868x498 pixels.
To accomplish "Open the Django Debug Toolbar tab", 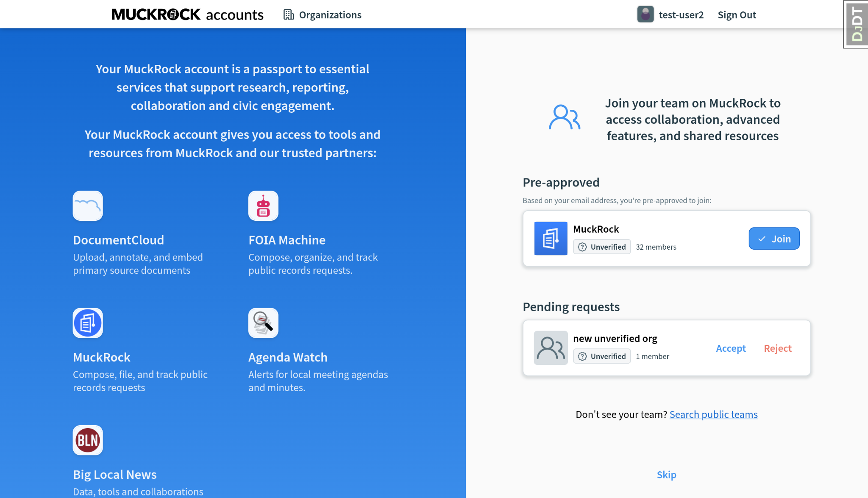I will (x=856, y=24).
